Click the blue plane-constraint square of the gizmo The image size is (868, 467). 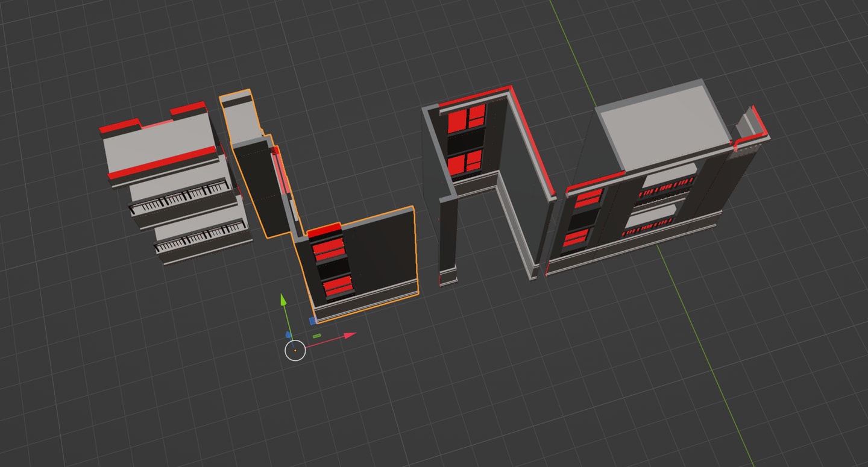(313, 321)
